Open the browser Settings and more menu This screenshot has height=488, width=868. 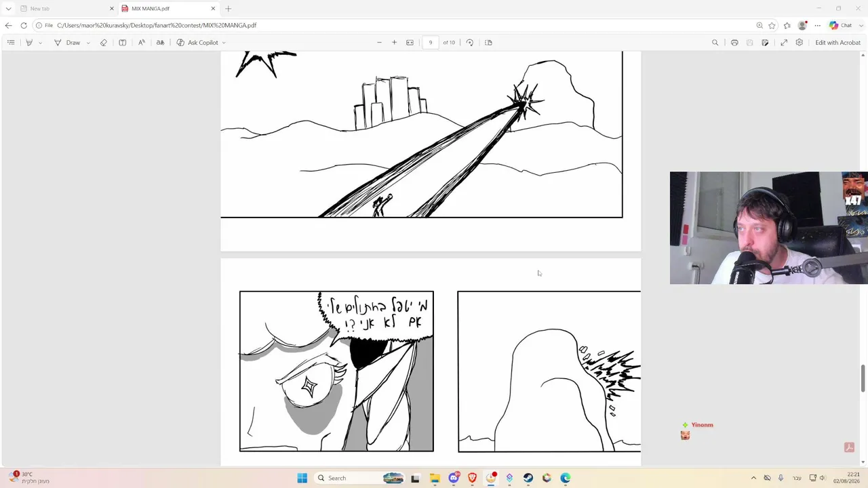tap(818, 25)
